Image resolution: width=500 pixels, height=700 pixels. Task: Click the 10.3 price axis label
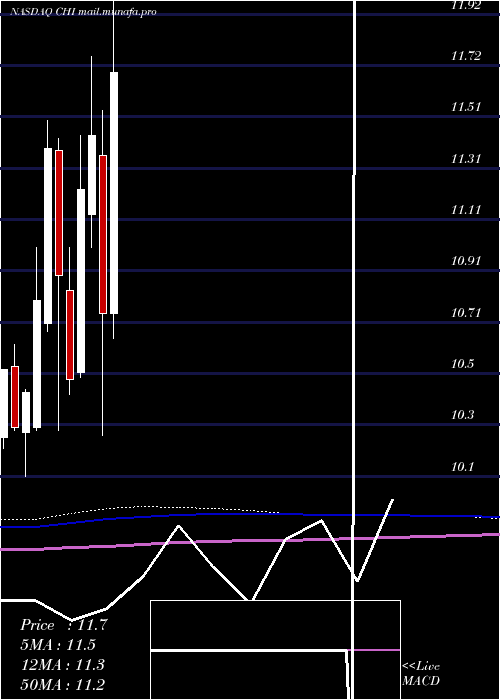tap(462, 415)
